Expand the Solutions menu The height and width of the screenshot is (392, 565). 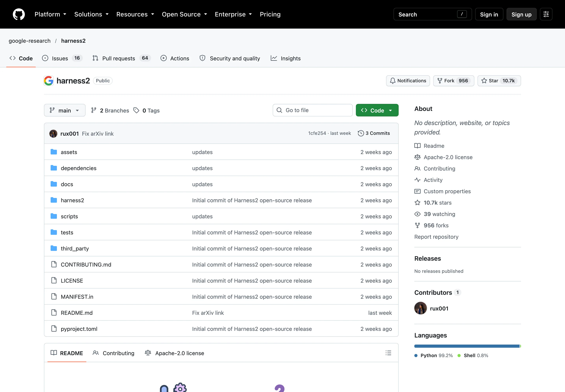click(x=91, y=14)
